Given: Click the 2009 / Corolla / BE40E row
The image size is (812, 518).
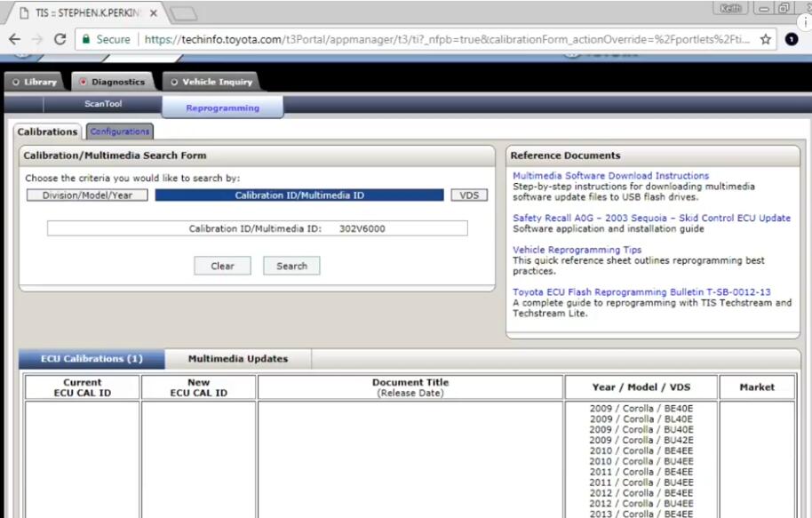Looking at the screenshot, I should [x=641, y=409].
